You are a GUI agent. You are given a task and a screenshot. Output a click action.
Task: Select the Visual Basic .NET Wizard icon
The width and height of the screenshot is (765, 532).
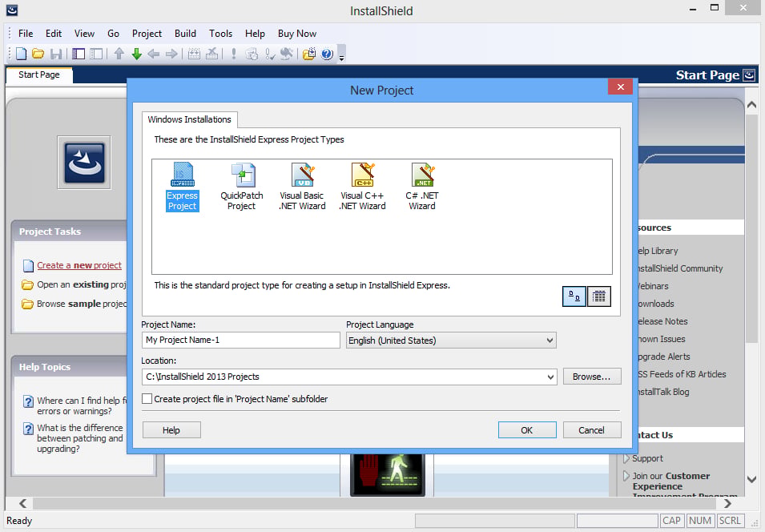click(302, 187)
